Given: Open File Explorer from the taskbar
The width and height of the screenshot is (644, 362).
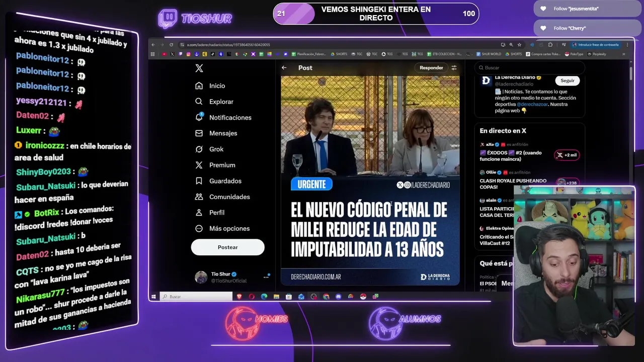Looking at the screenshot, I should [x=276, y=297].
